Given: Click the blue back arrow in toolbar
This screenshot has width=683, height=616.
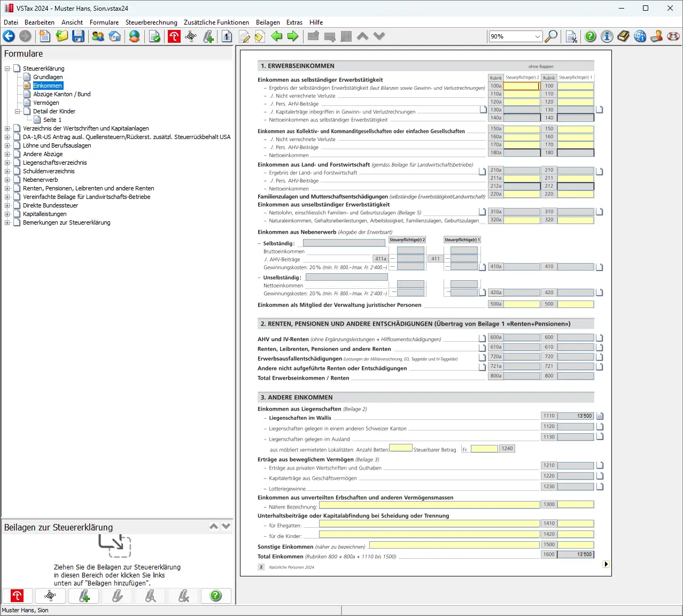Looking at the screenshot, I should (9, 36).
